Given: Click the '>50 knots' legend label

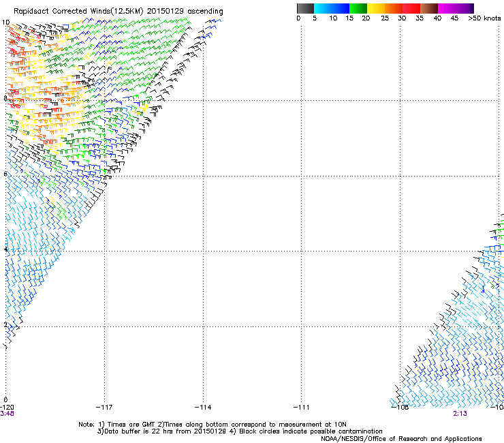Looking at the screenshot, I should point(484,18).
